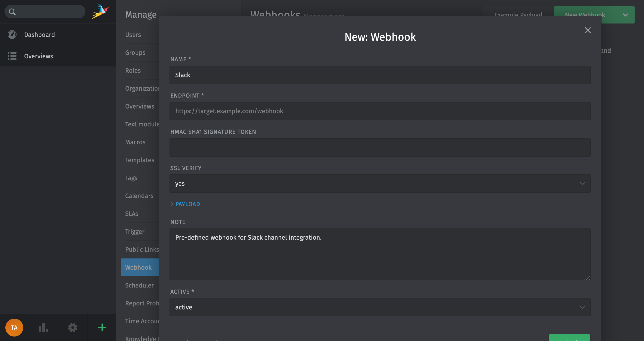
Task: Select Scheduler in Manage menu
Action: coord(139,285)
